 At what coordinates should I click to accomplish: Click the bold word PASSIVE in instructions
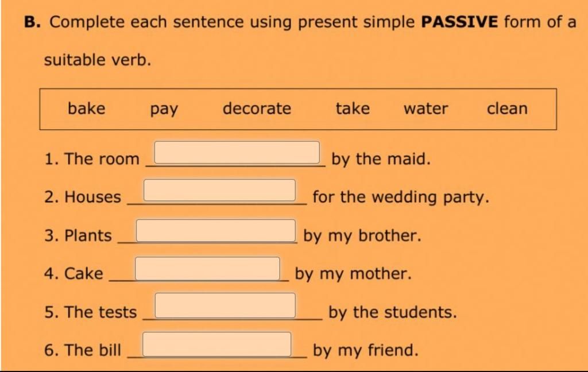(x=460, y=22)
